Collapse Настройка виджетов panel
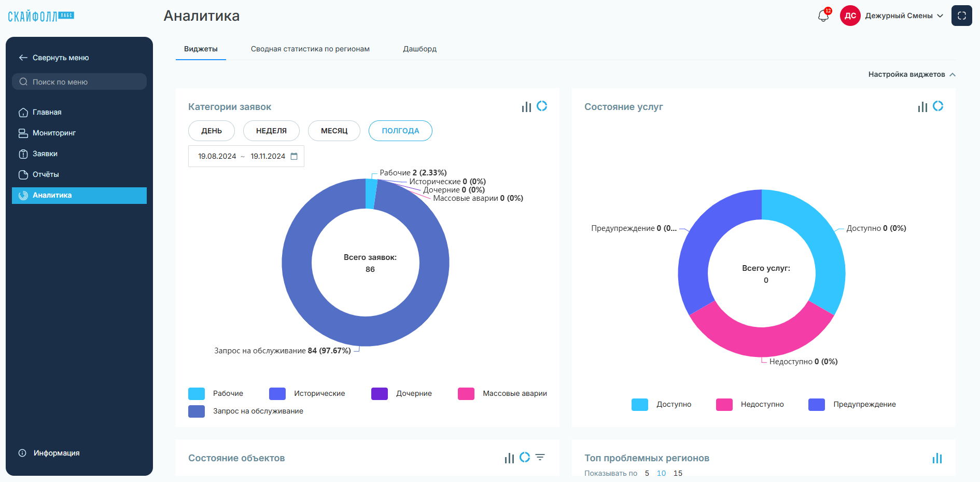980x482 pixels. [x=912, y=74]
